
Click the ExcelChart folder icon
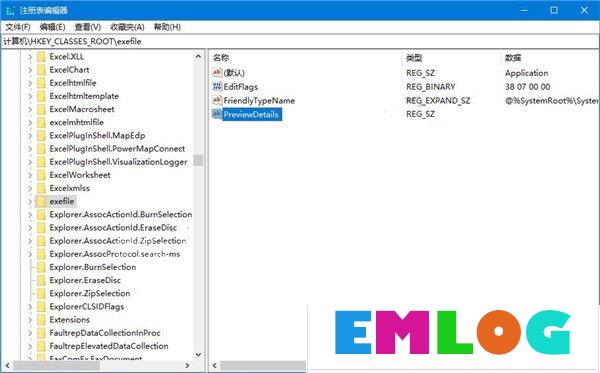point(41,70)
